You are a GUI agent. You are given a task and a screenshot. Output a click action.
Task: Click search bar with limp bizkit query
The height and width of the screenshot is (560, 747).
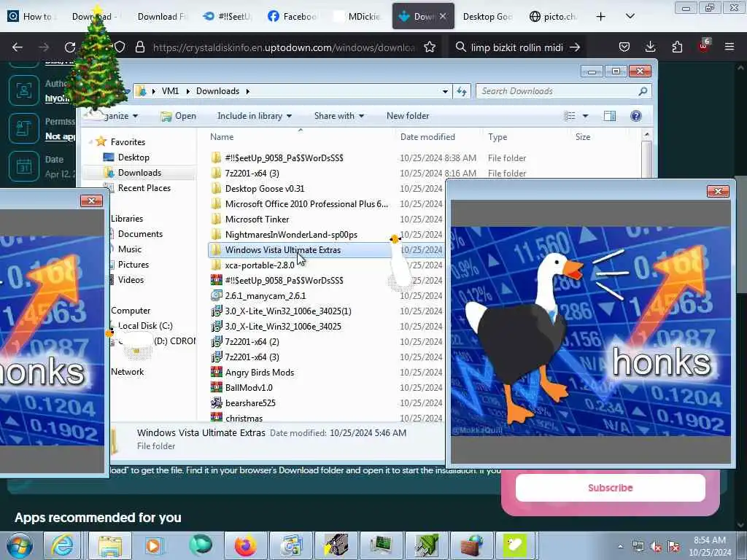click(x=517, y=47)
